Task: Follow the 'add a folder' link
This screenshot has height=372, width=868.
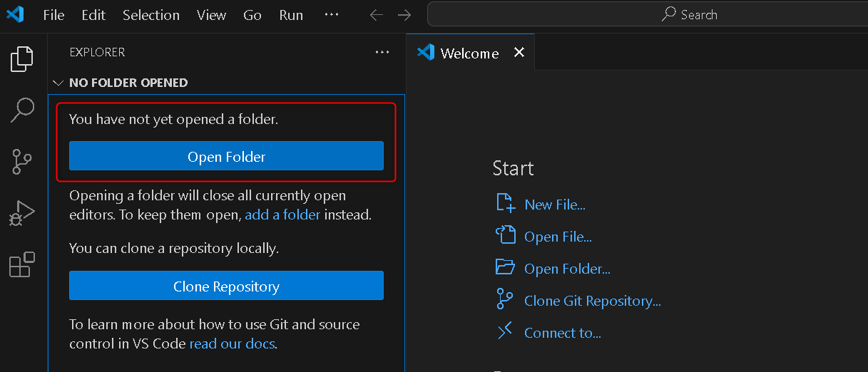Action: tap(282, 215)
